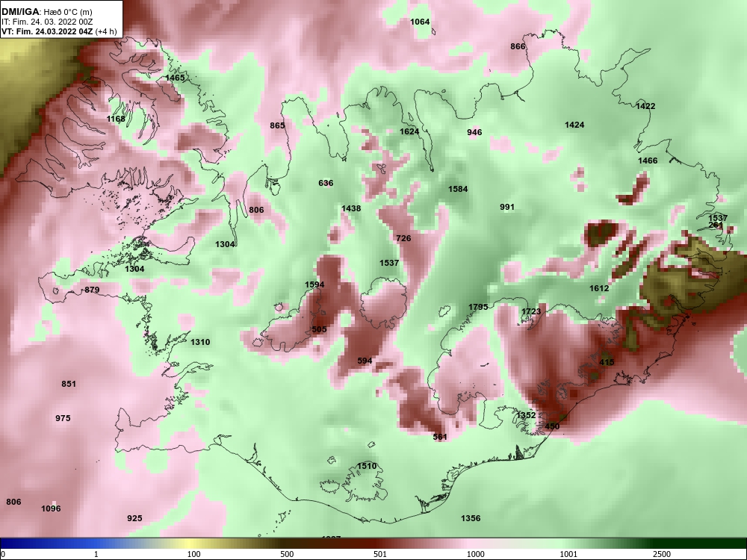747x560 pixels.
Task: Click the map value 636
Action: pos(326,183)
